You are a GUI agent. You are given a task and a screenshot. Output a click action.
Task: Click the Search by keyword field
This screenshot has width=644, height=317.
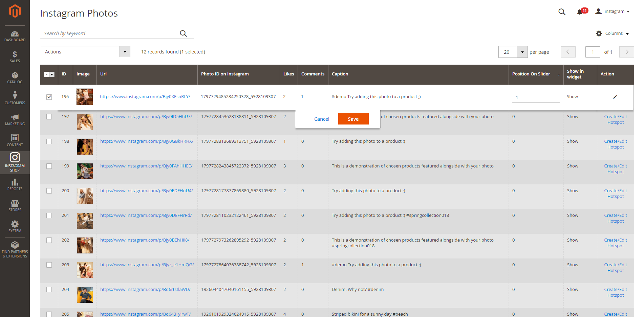point(117,33)
